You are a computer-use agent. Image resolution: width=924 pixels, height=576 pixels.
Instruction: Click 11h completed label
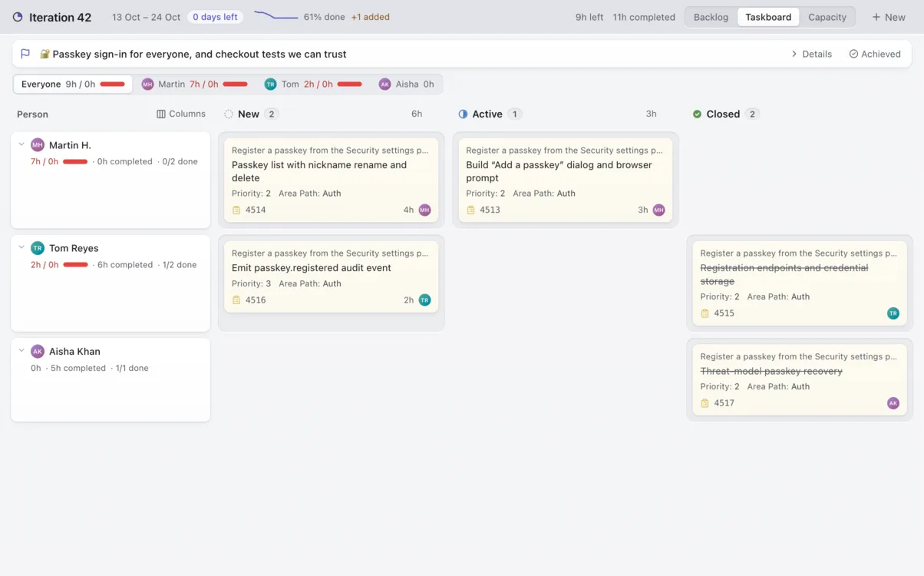[x=644, y=17]
